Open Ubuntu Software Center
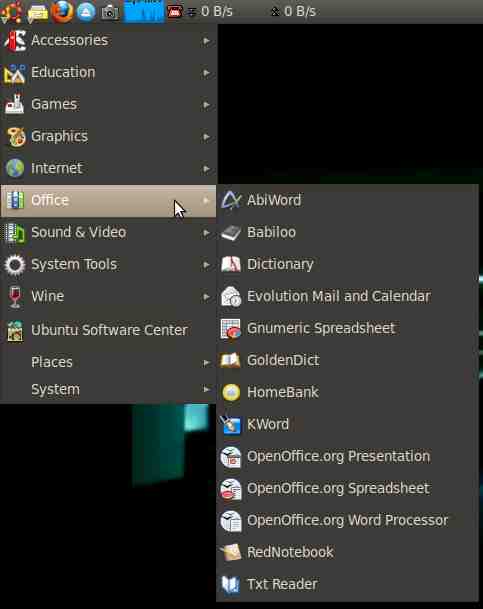 [108, 330]
